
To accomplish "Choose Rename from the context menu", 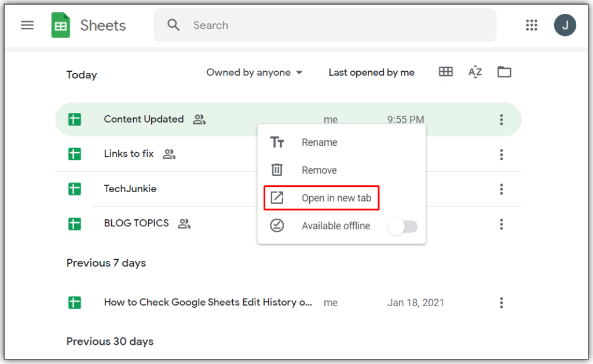I will tap(320, 142).
